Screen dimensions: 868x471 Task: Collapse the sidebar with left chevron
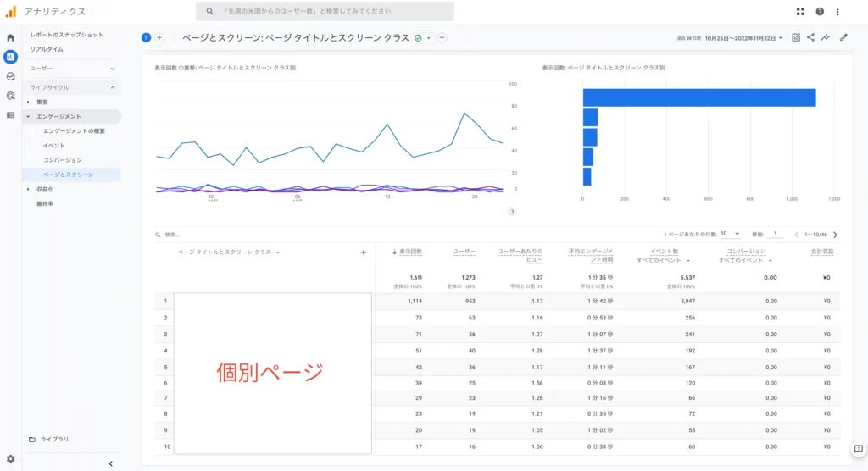[x=111, y=464]
